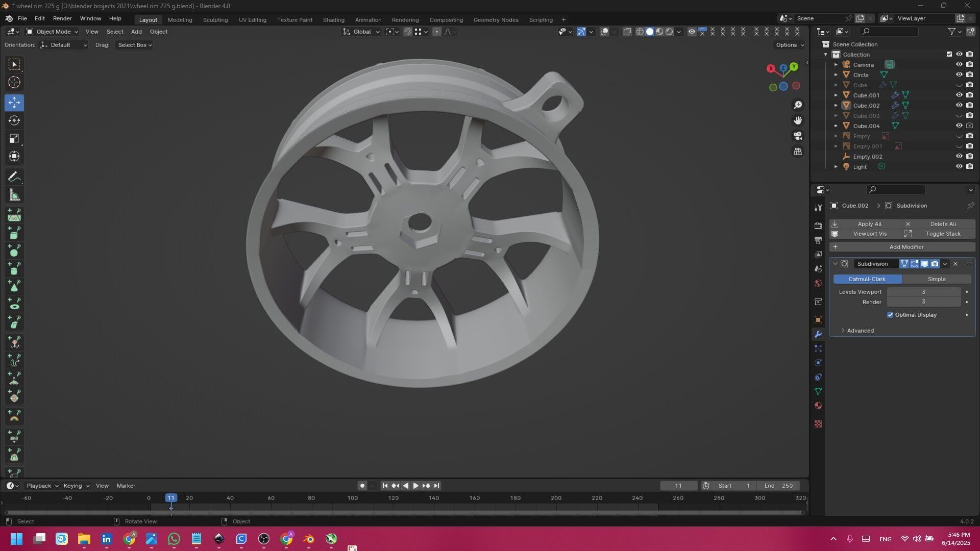Click Delete All modifiers button
The width and height of the screenshot is (980, 551).
click(x=939, y=224)
